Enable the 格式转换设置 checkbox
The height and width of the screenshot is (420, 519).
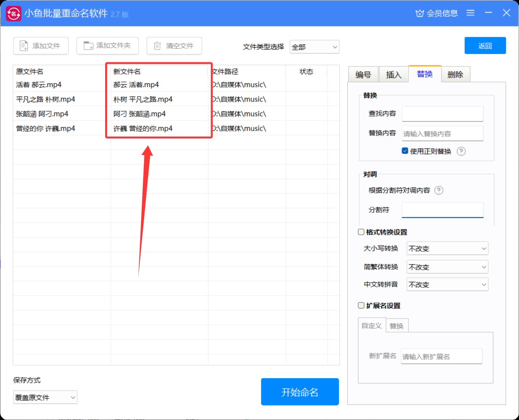(x=361, y=232)
